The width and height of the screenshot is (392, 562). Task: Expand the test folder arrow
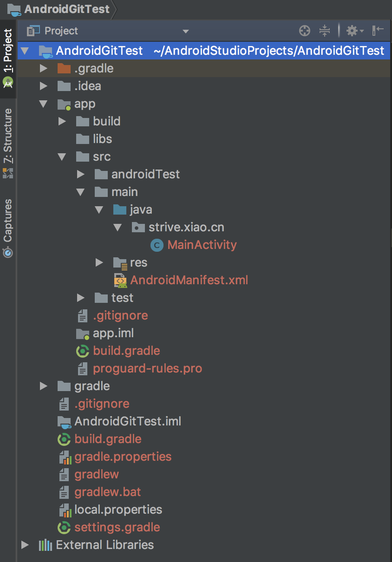pos(80,298)
